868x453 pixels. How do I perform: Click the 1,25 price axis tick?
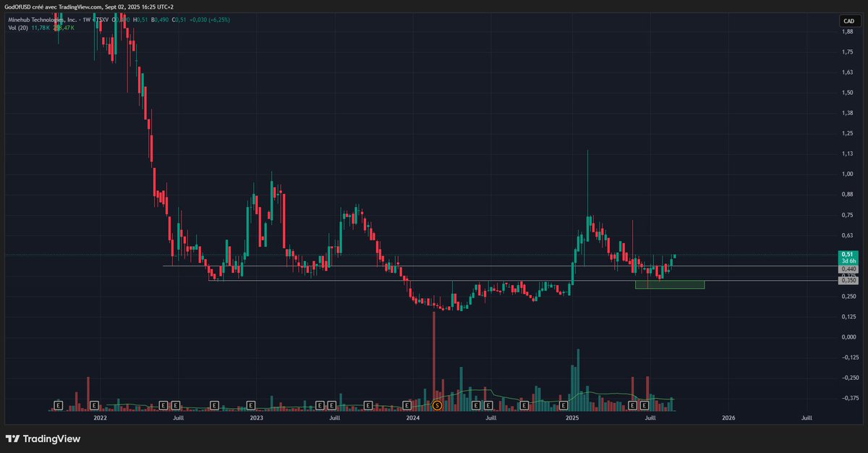point(848,133)
